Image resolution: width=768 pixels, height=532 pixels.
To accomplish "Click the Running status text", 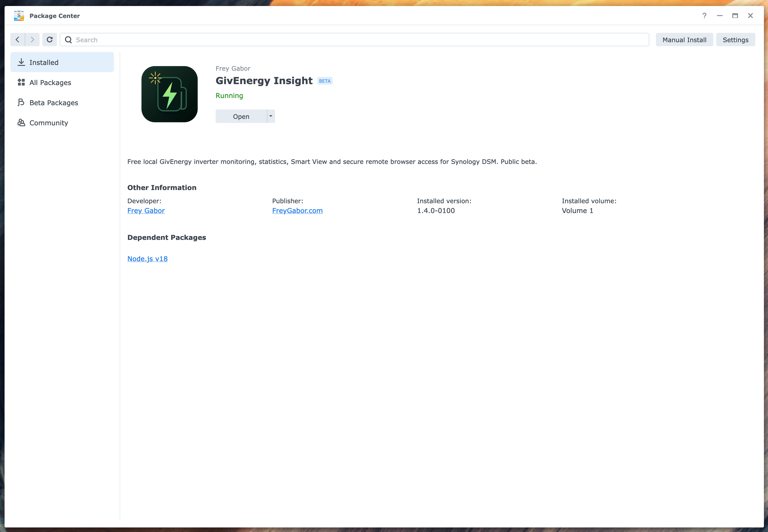I will pos(229,96).
